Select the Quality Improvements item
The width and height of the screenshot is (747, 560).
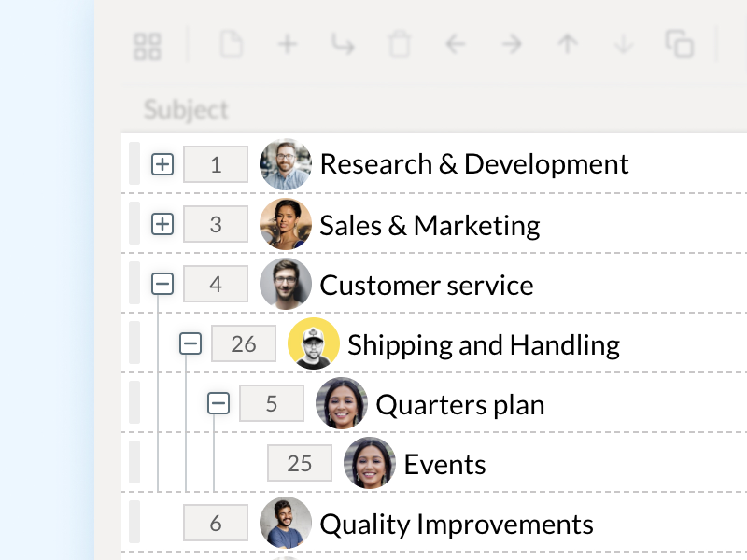pos(456,524)
